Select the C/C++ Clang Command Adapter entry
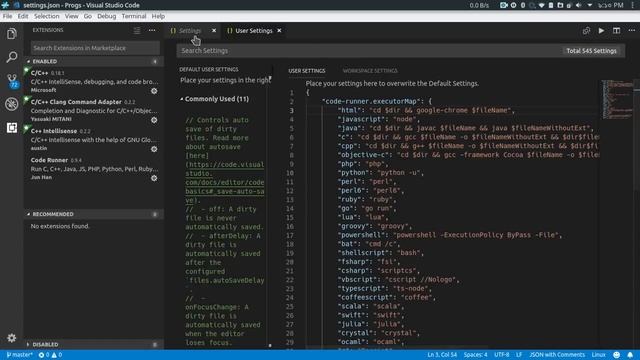 (94, 110)
